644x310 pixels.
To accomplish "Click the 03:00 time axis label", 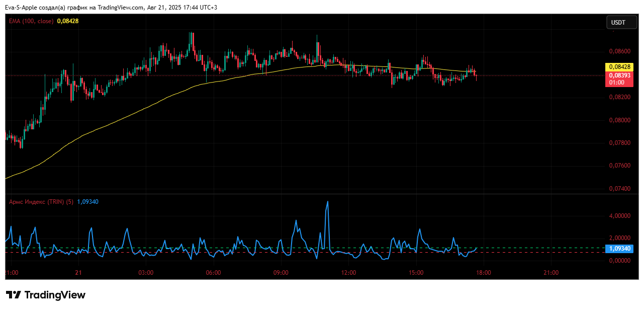I will (x=146, y=273).
